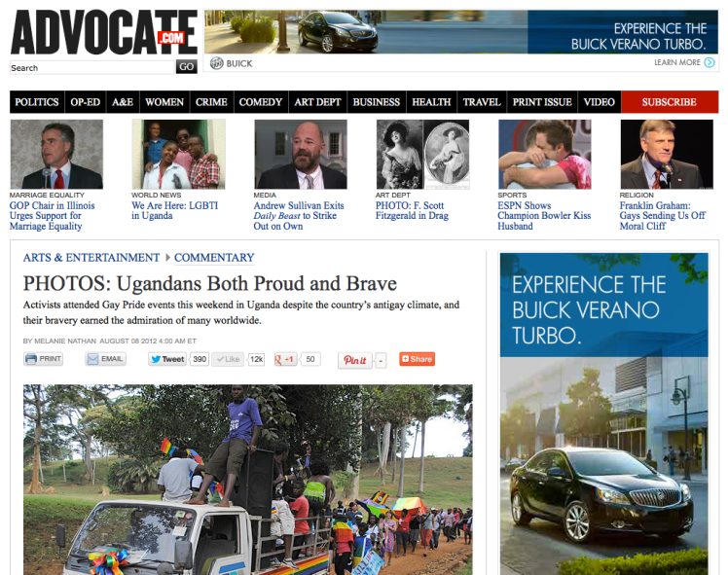This screenshot has height=575, width=728.
Task: Tweet this article via Twitter button
Action: 167,359
